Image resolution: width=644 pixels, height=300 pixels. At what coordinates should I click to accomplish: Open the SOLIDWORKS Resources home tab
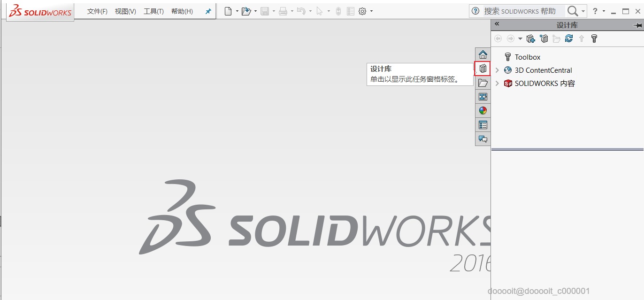tap(483, 54)
